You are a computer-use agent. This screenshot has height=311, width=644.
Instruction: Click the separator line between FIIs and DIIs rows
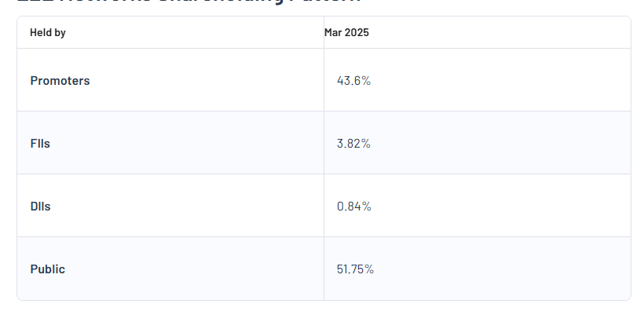pyautogui.click(x=324, y=174)
